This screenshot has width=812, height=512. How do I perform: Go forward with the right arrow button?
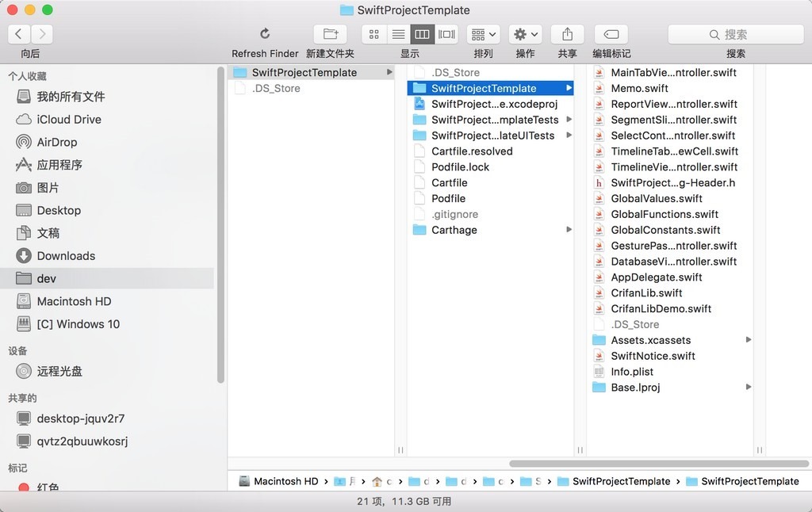pos(42,34)
